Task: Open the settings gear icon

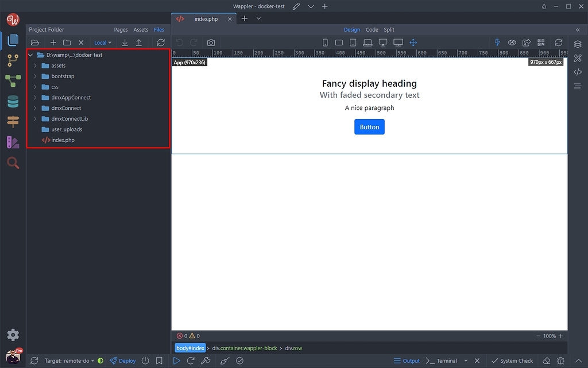Action: [x=13, y=335]
